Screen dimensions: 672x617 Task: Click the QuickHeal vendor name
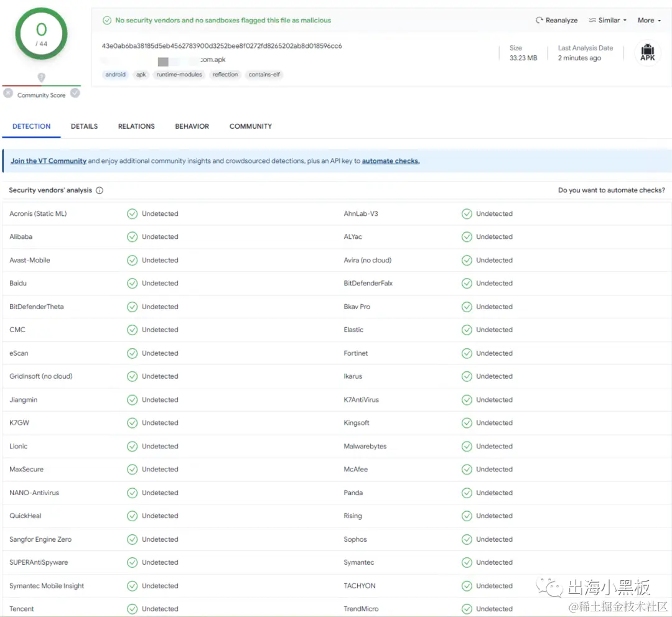click(x=26, y=516)
